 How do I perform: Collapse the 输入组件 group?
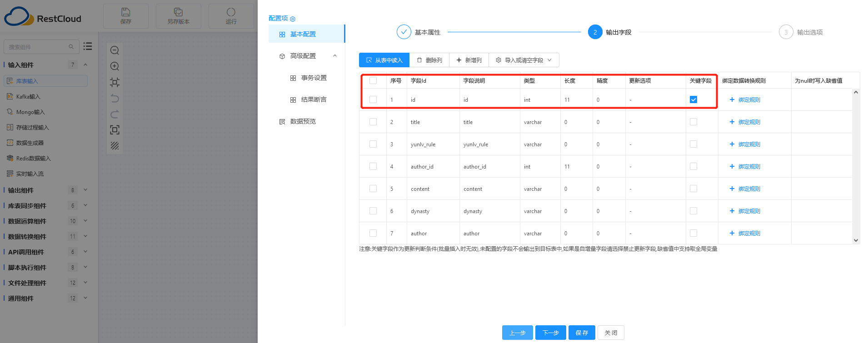tap(85, 65)
